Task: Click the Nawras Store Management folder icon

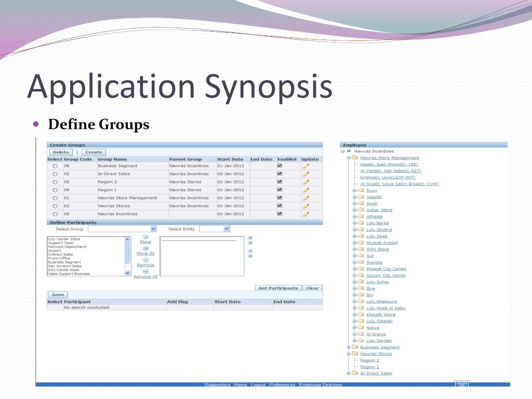Action: click(355, 157)
